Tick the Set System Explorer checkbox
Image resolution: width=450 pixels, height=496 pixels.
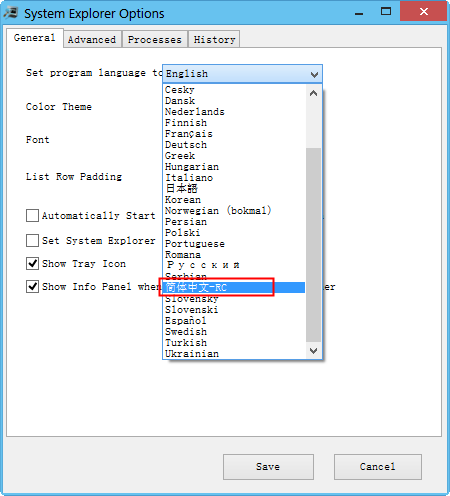pos(32,240)
